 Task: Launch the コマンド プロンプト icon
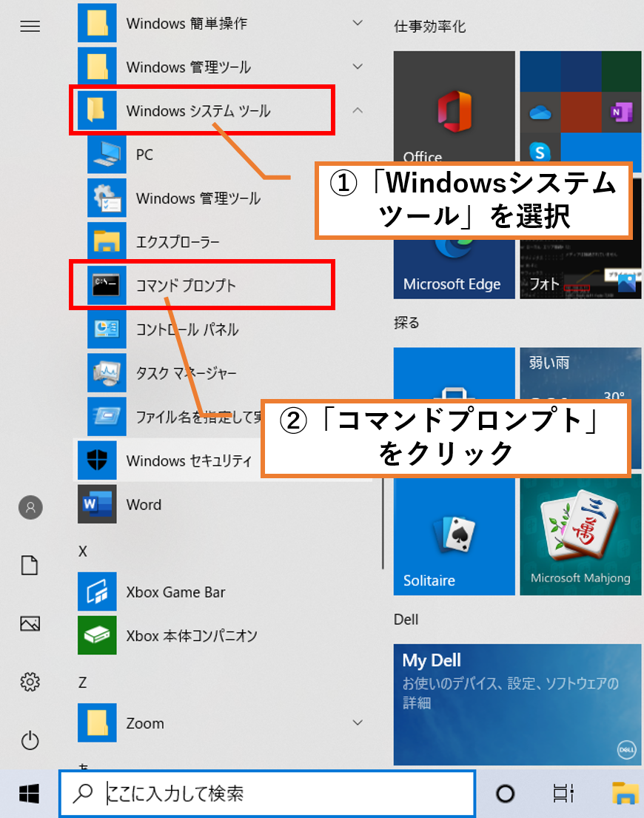[x=107, y=285]
